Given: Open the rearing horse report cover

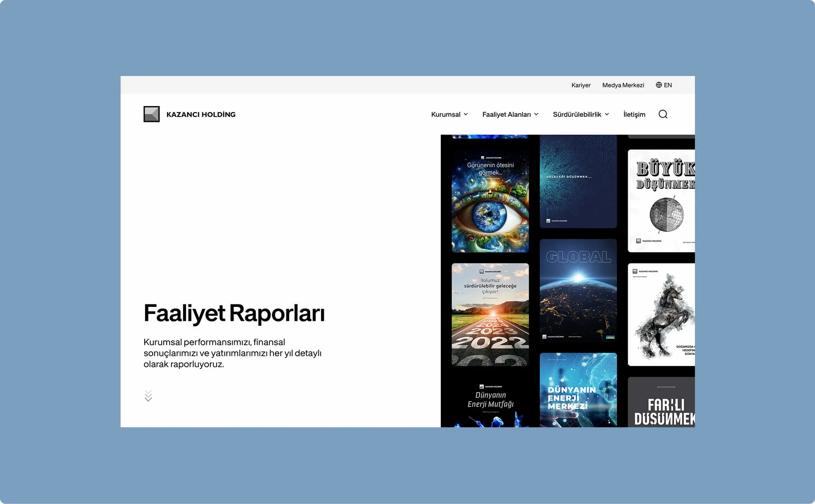Looking at the screenshot, I should point(661,315).
